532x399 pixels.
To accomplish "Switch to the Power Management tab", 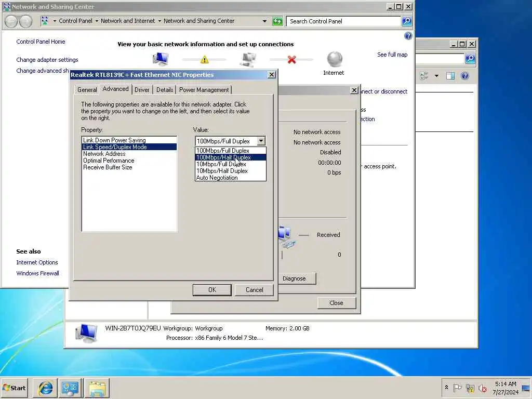I will (204, 90).
